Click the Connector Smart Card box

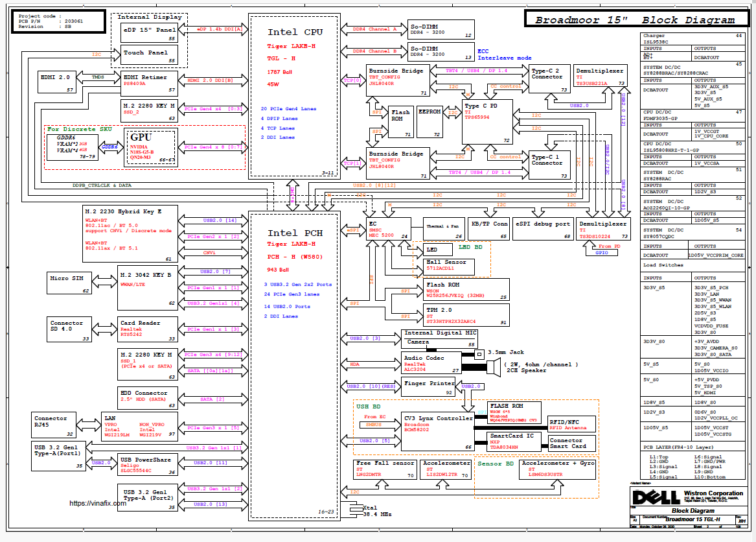(572, 443)
